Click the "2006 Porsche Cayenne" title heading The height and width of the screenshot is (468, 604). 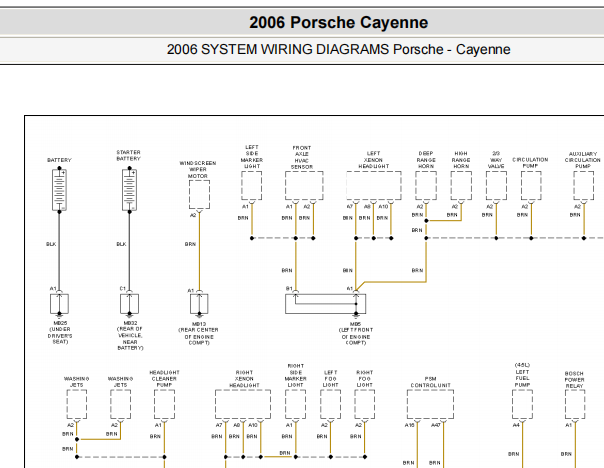(338, 22)
